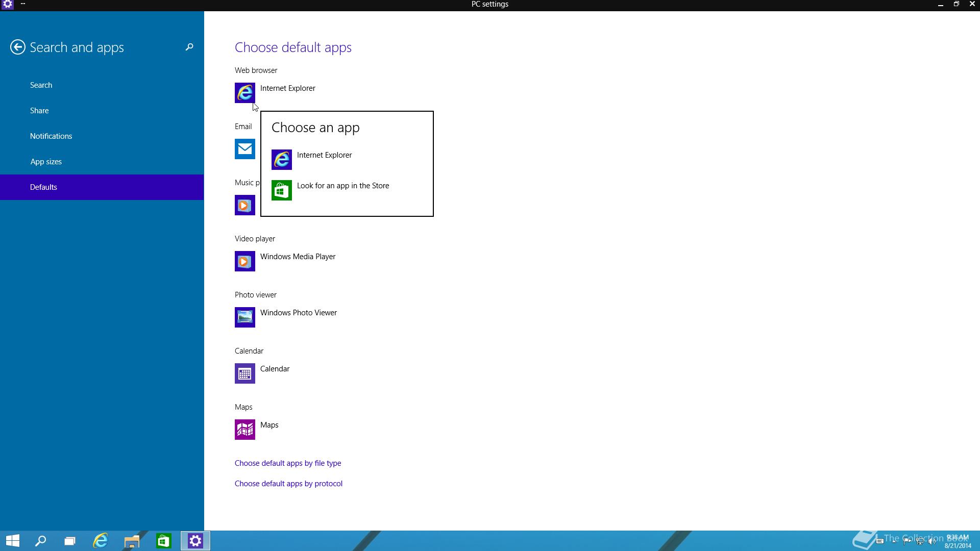Click the Calendar app icon

pos(244,373)
